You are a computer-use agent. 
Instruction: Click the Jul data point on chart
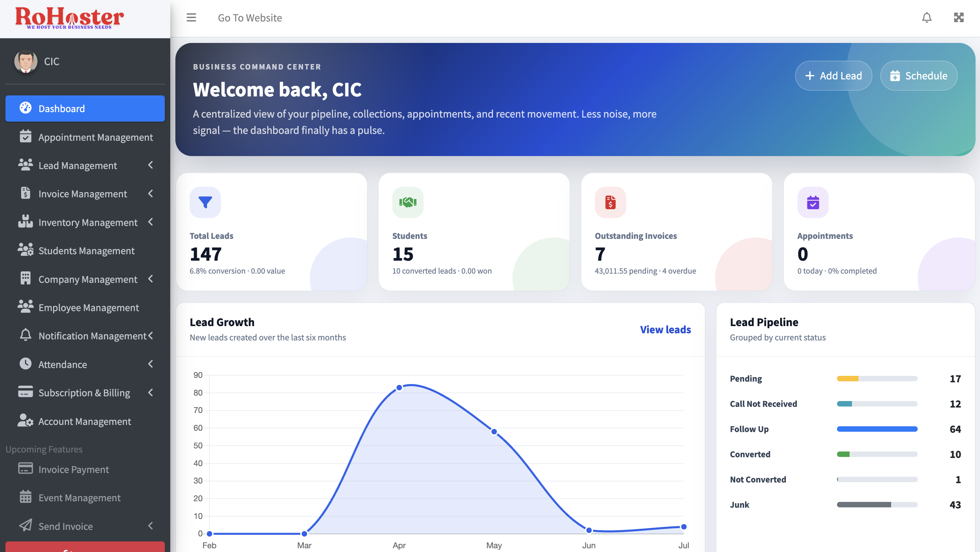[x=684, y=526]
